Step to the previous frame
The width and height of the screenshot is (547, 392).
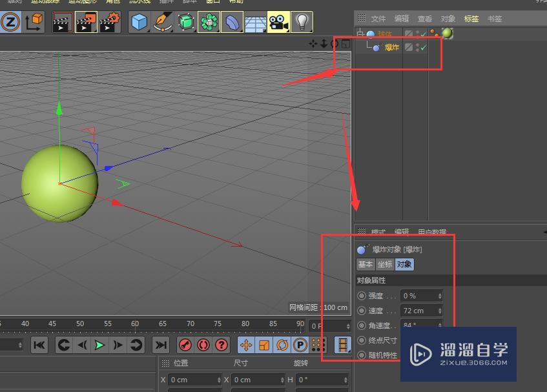(x=82, y=346)
